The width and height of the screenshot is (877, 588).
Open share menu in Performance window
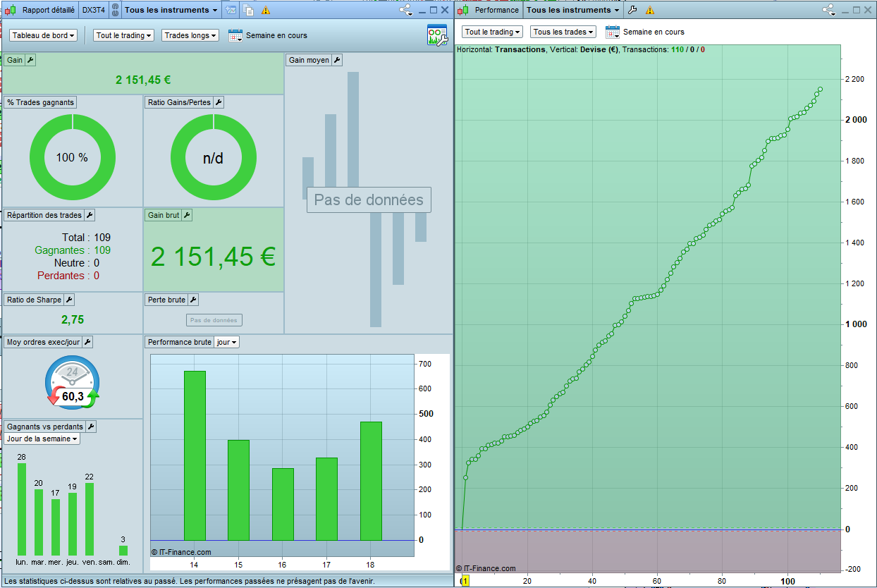829,10
